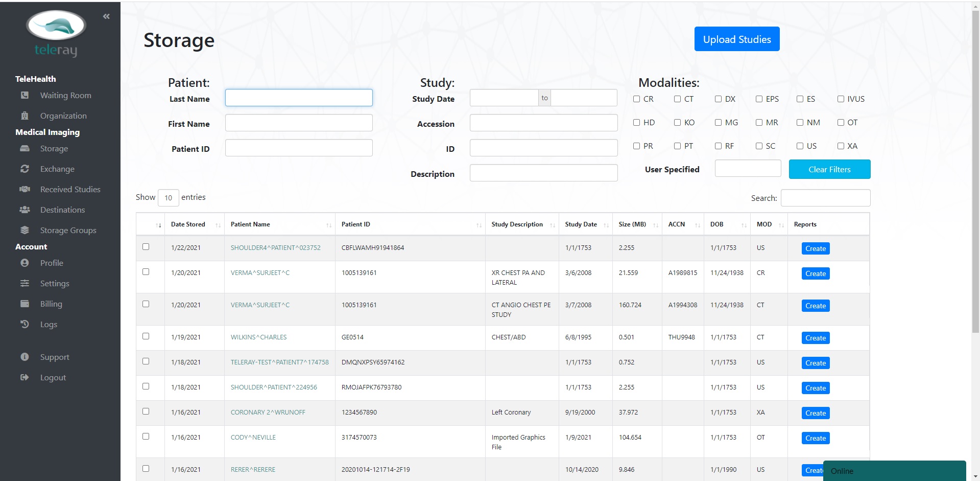Image resolution: width=980 pixels, height=481 pixels.
Task: Sort table by Date Stored
Action: pyautogui.click(x=194, y=224)
